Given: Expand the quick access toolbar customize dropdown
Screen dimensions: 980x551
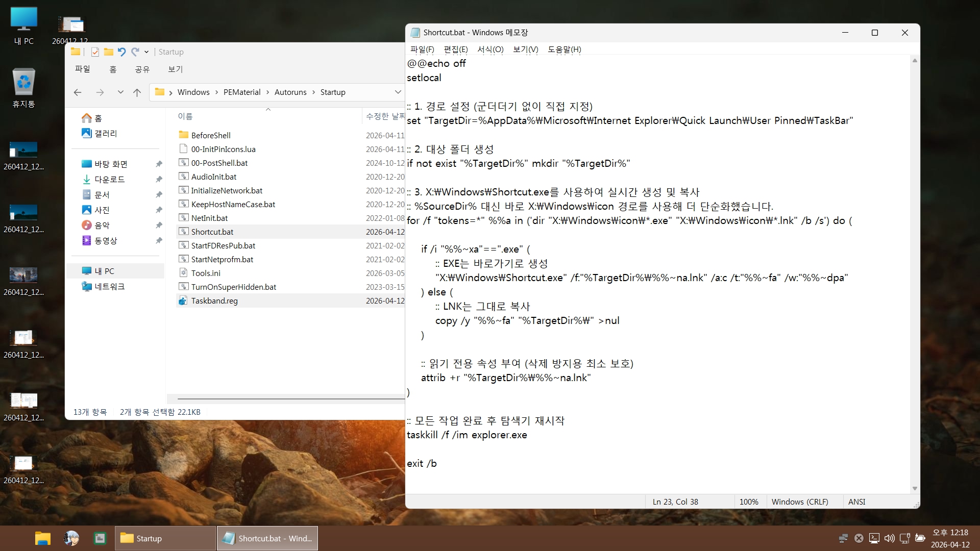Looking at the screenshot, I should [x=146, y=52].
